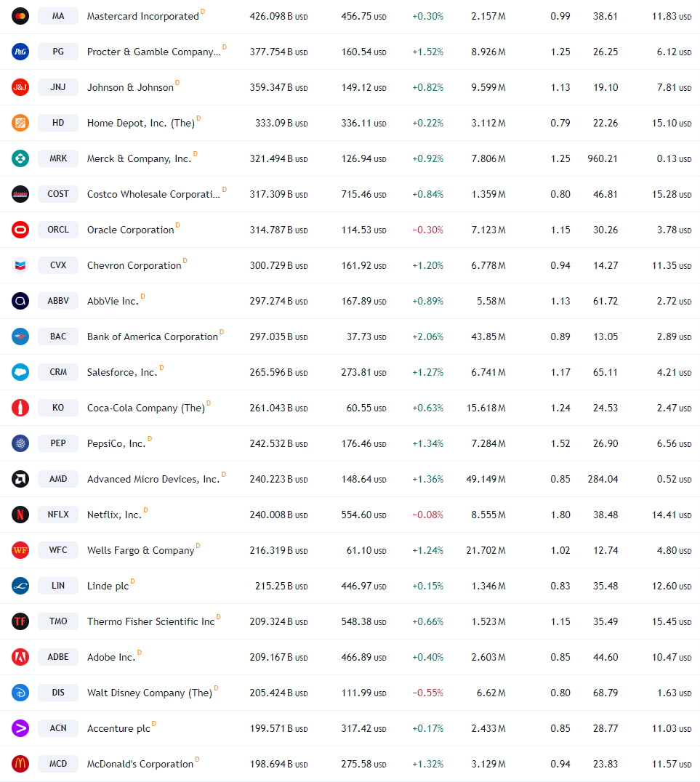Open McDonald's Corporation company link

pos(140,764)
